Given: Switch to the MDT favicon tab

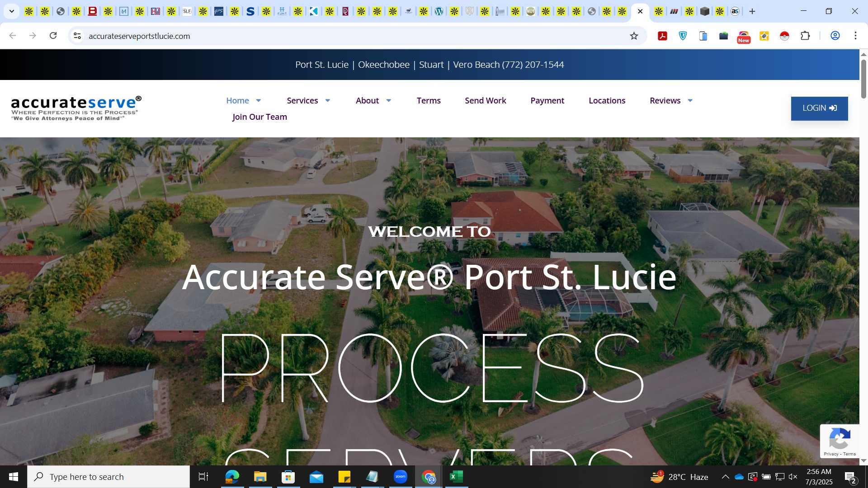Looking at the screenshot, I should coord(531,11).
